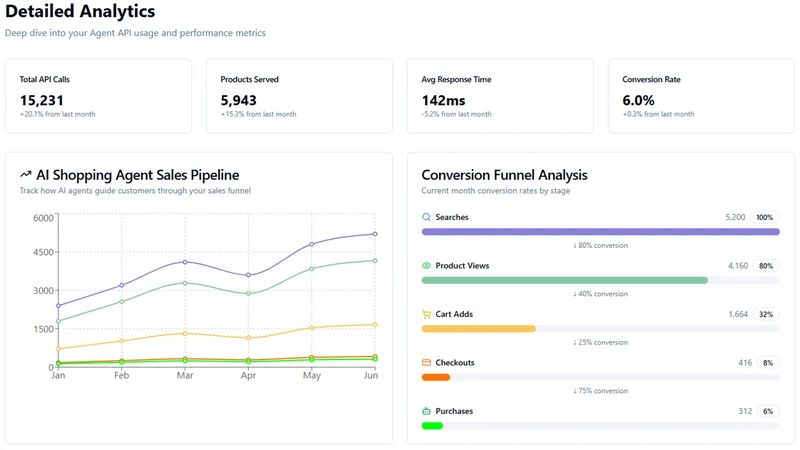Click the '75% conversion' label

coord(601,391)
